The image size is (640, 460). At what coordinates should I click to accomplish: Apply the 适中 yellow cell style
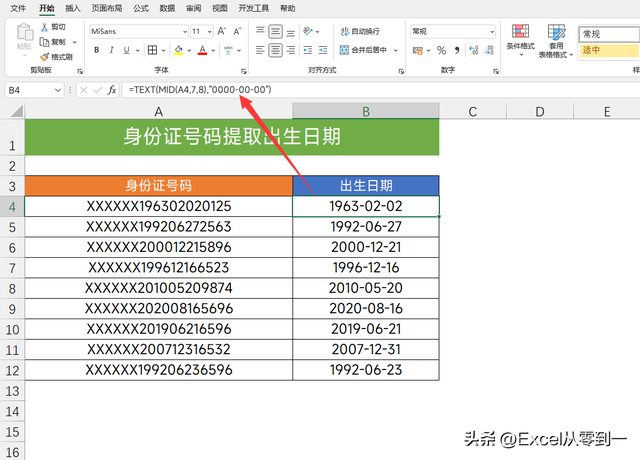609,50
